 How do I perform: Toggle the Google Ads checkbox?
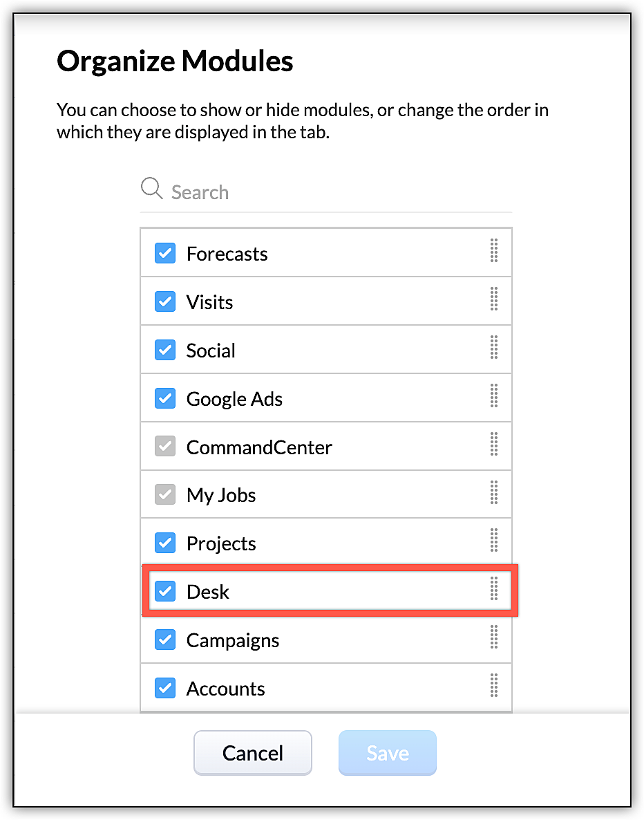coord(164,399)
